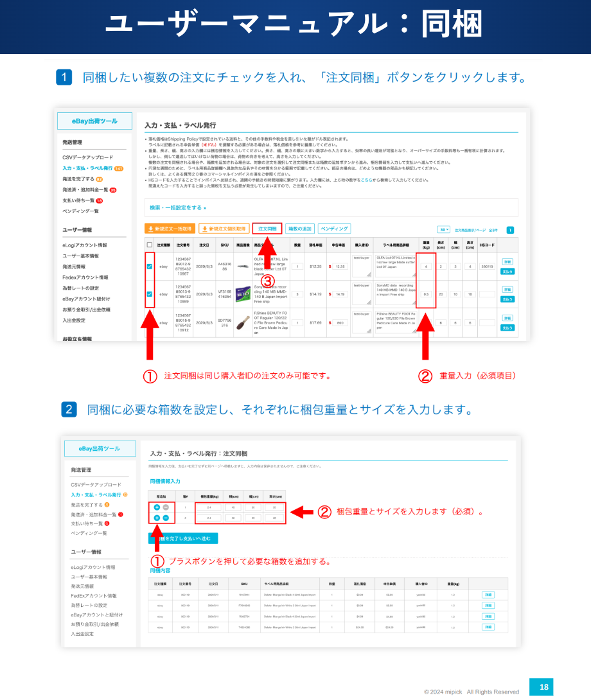Open FedExアカウント情報 in lower screenshot sidebar
This screenshot has width=591, height=700.
(x=93, y=596)
